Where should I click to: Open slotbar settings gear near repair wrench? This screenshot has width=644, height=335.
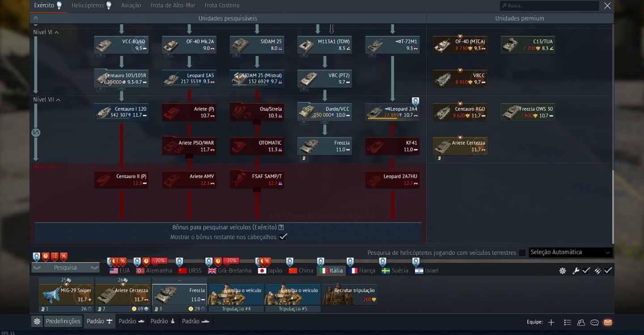point(563,271)
